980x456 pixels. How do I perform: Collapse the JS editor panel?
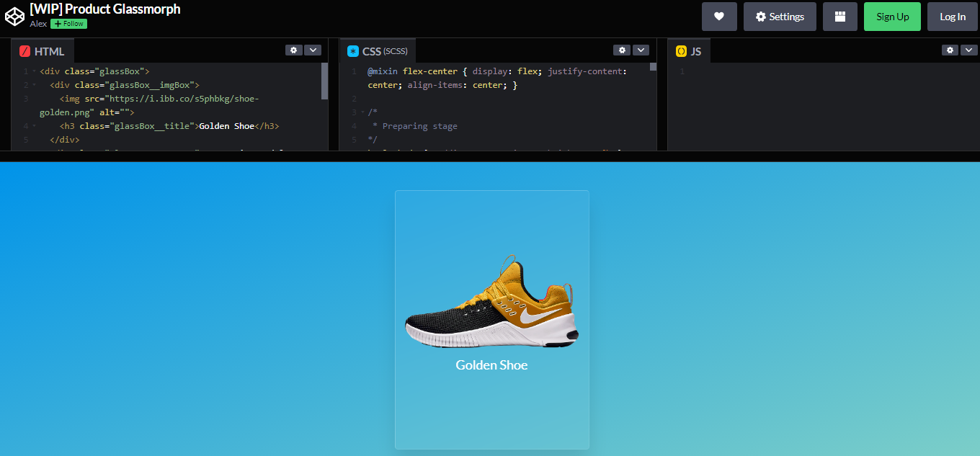[968, 50]
